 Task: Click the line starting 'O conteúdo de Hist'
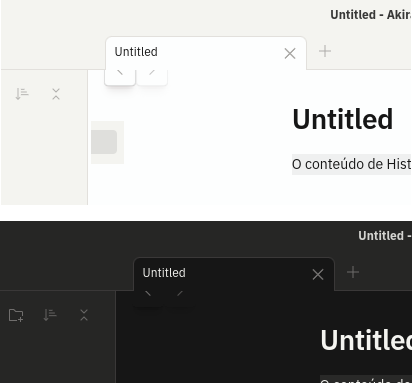tap(351, 164)
